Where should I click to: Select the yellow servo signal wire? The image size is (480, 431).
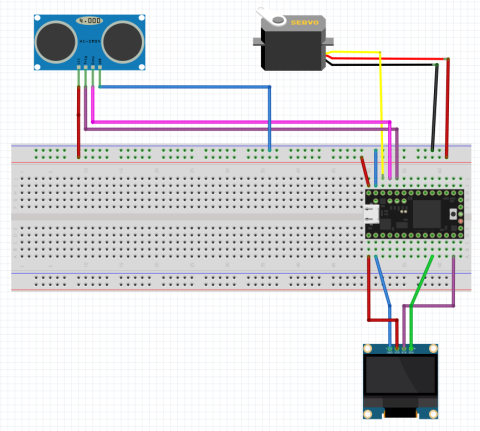[381, 113]
